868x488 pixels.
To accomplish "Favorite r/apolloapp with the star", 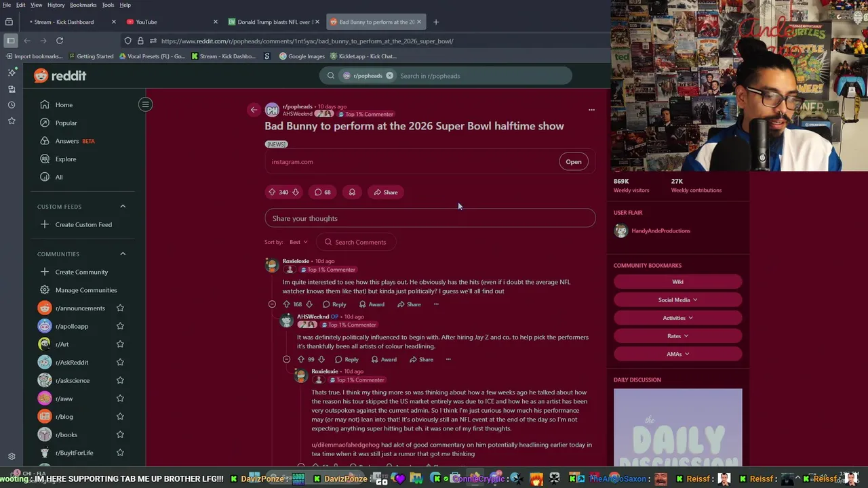I will [120, 326].
